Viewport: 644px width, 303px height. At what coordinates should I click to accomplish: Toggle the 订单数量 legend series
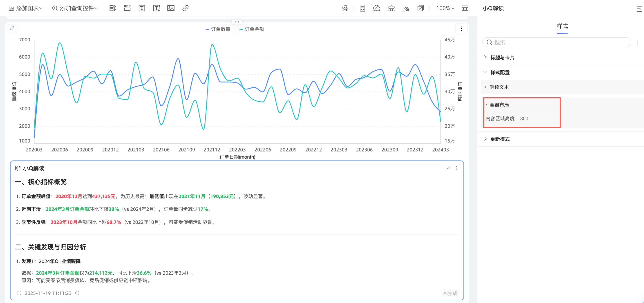coord(218,29)
